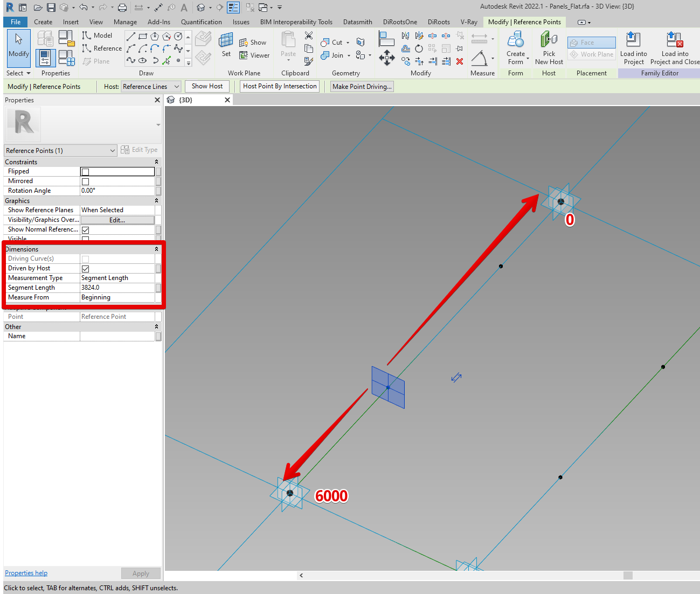
Task: Click the Create Form icon
Action: pyautogui.click(x=516, y=47)
